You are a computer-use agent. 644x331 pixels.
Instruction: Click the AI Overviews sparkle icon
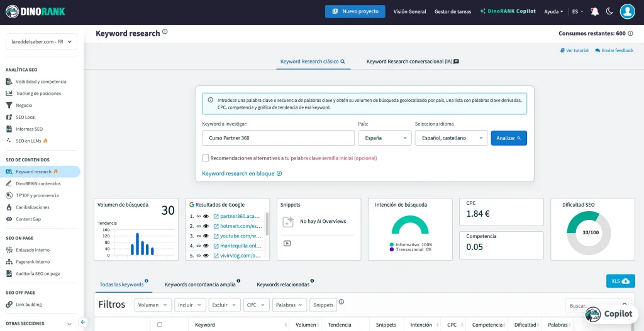tap(288, 222)
